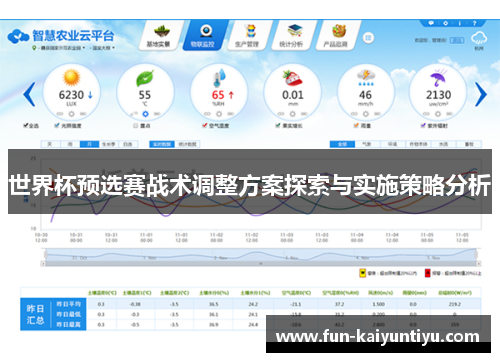Click the 退出 logout button

click(x=457, y=40)
